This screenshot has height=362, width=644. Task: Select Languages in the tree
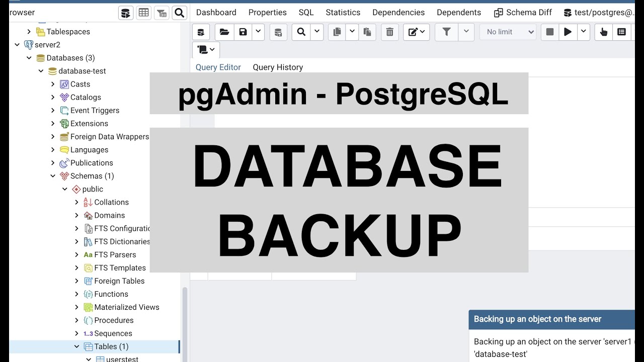pyautogui.click(x=89, y=149)
